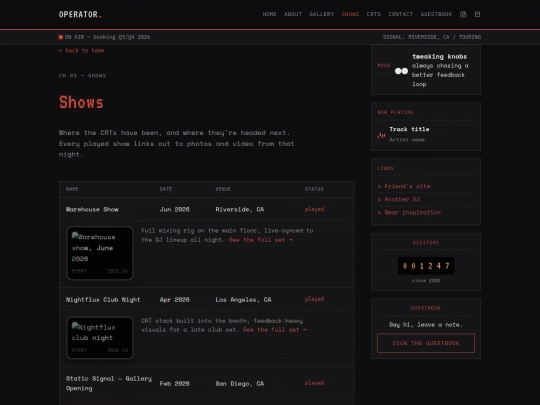The width and height of the screenshot is (540, 405).
Task: Select the Static Signal – Gallery Opening name
Action: (108, 383)
